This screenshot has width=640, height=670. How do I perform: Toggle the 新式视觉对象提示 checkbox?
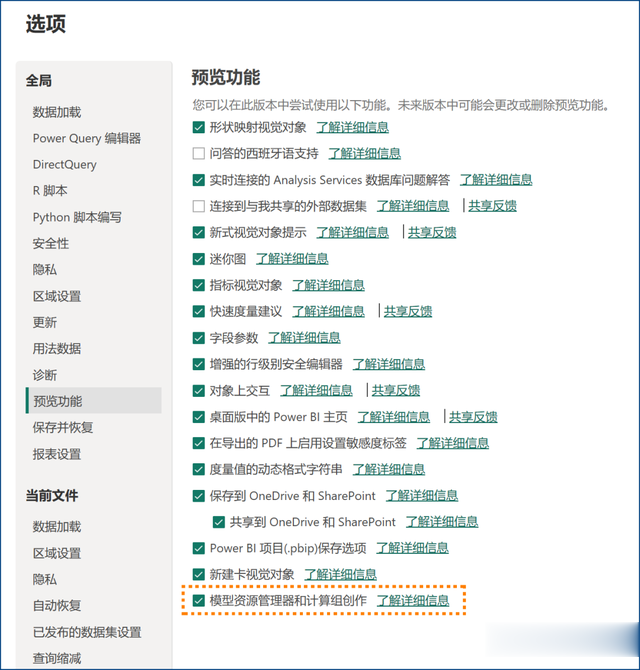pyautogui.click(x=199, y=232)
